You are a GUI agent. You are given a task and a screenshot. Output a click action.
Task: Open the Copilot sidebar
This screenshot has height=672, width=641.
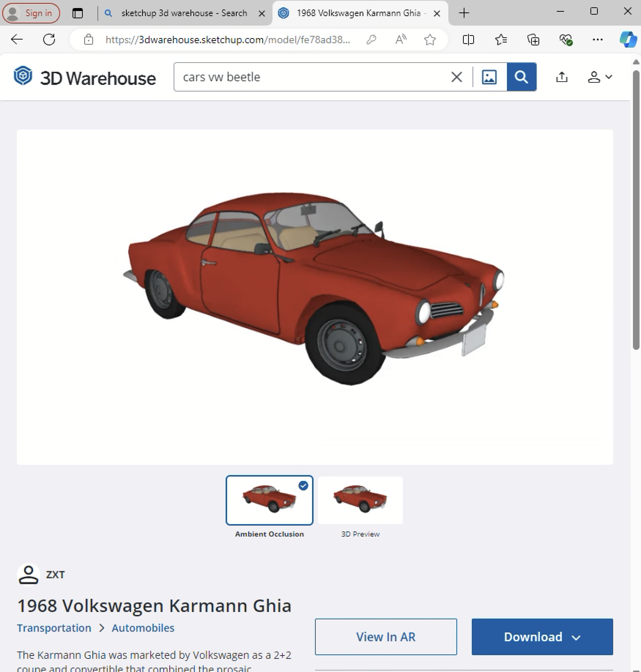click(628, 39)
